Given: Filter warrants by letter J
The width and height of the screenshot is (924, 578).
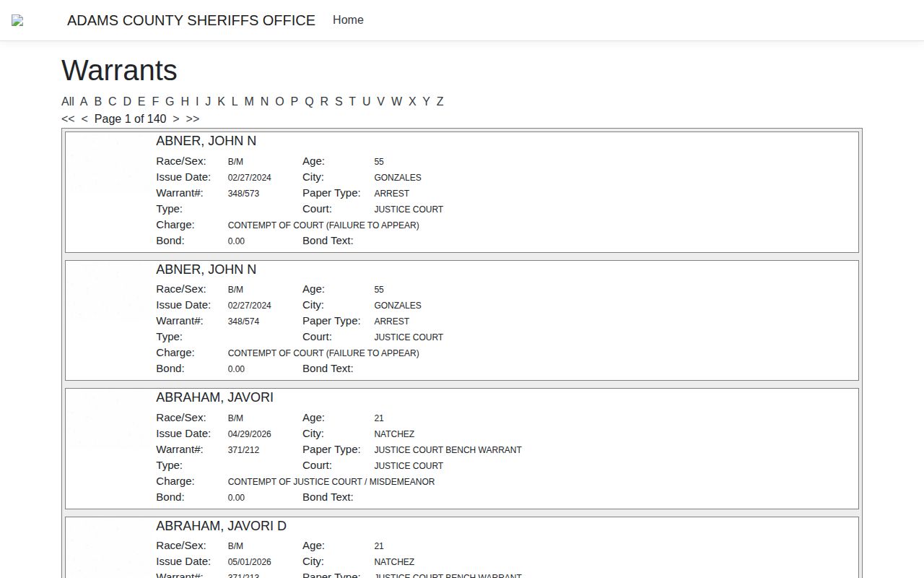Looking at the screenshot, I should [208, 102].
